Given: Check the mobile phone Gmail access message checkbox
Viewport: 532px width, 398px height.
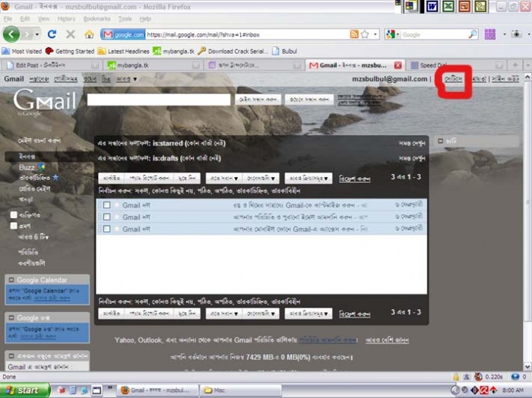Looking at the screenshot, I should (107, 229).
